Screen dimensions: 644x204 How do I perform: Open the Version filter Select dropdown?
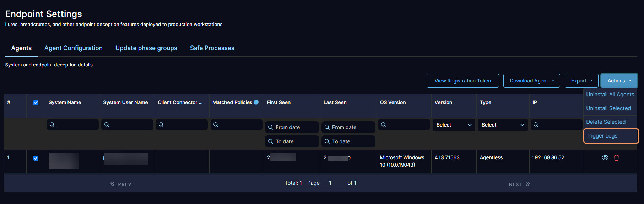(454, 125)
